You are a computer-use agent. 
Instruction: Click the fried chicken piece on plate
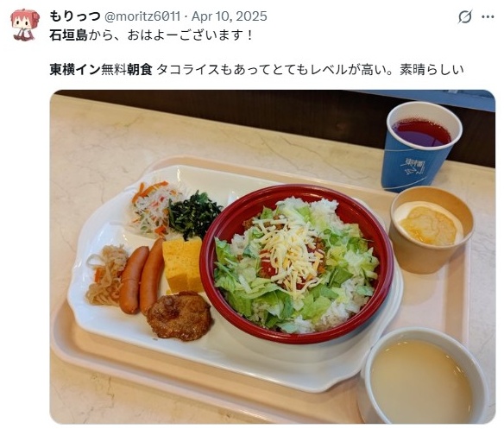[180, 316]
